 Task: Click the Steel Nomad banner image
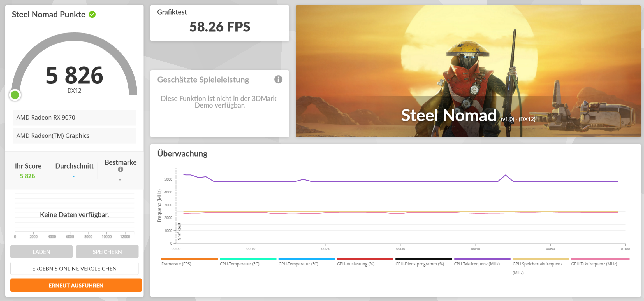click(468, 70)
